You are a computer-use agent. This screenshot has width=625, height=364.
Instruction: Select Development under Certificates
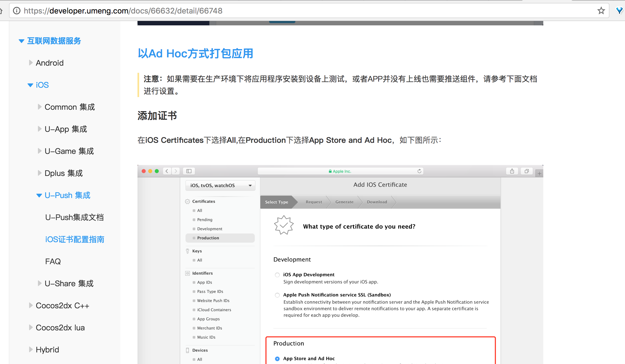coord(210,229)
